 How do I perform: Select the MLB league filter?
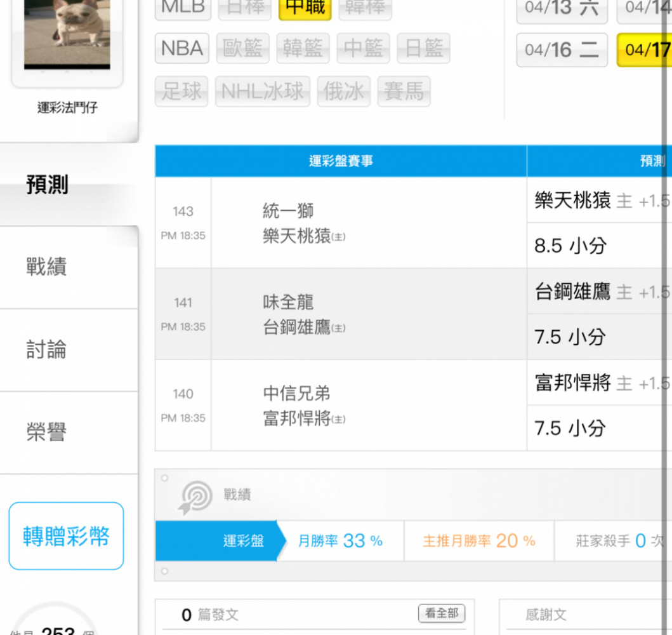[183, 9]
